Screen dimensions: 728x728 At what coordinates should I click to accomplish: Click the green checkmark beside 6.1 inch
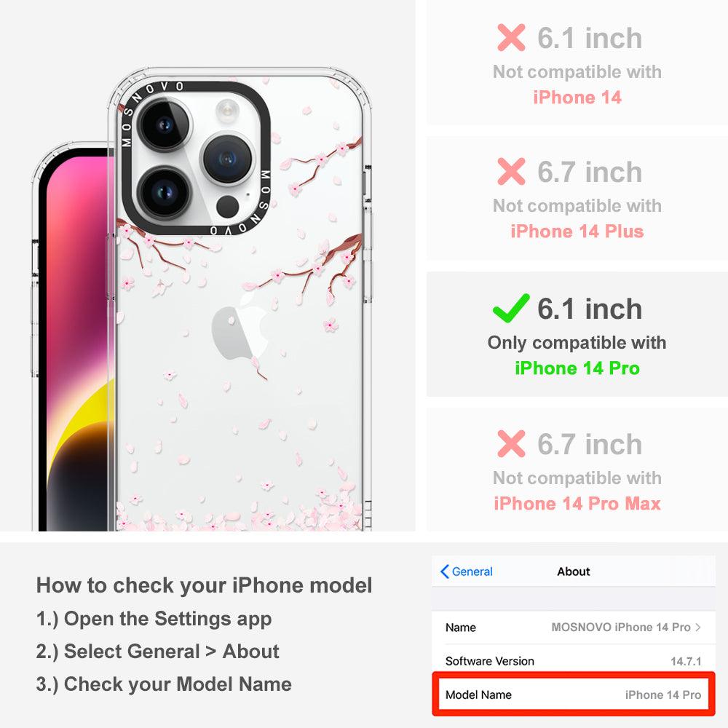[511, 308]
